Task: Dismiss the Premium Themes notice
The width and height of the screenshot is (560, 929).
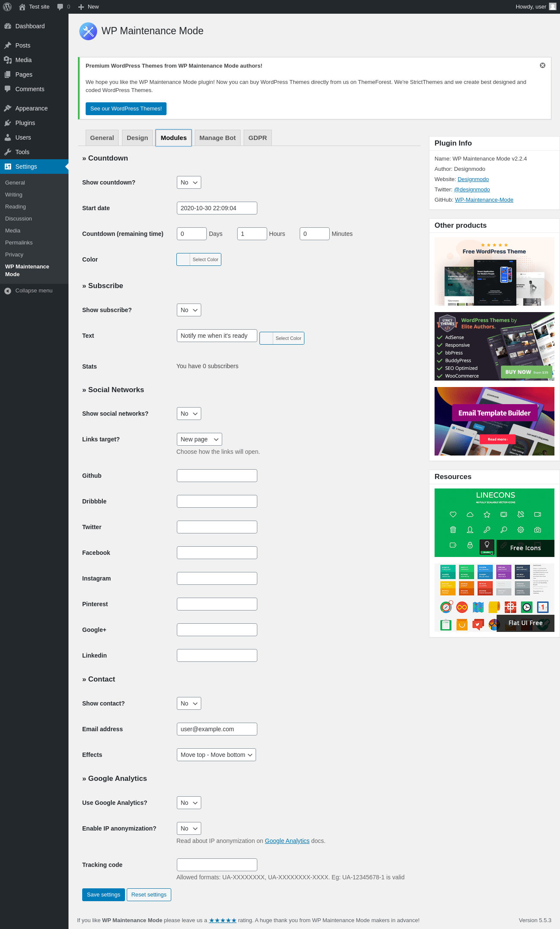Action: 542,66
